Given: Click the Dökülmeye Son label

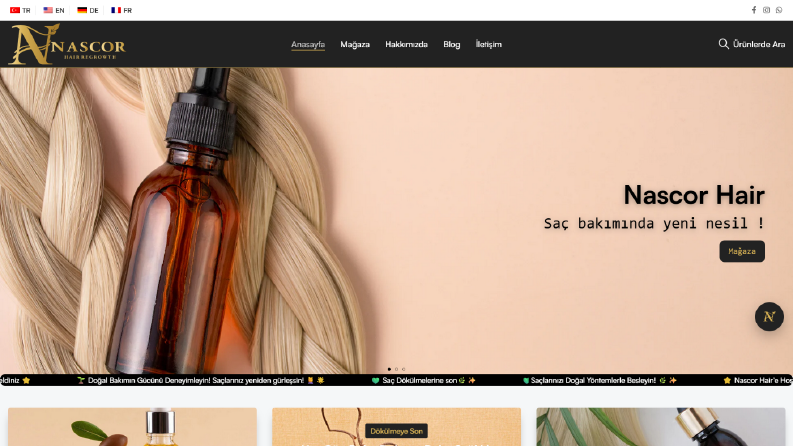Looking at the screenshot, I should click(x=396, y=431).
